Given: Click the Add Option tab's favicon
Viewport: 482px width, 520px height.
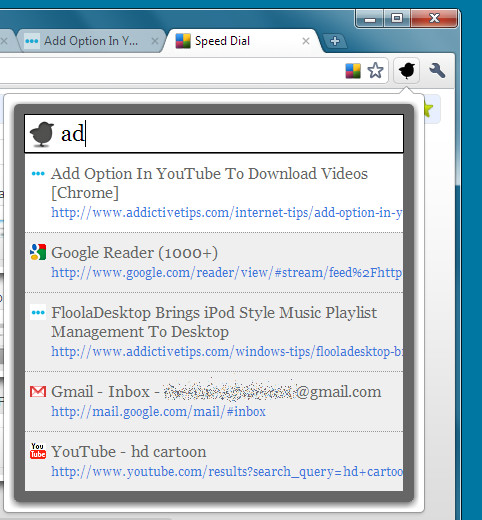Looking at the screenshot, I should [32, 41].
